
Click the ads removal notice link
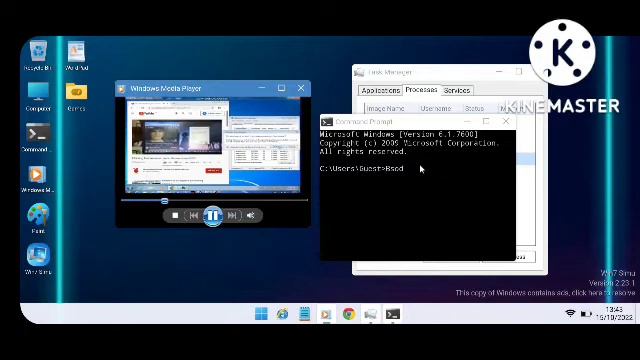point(545,293)
